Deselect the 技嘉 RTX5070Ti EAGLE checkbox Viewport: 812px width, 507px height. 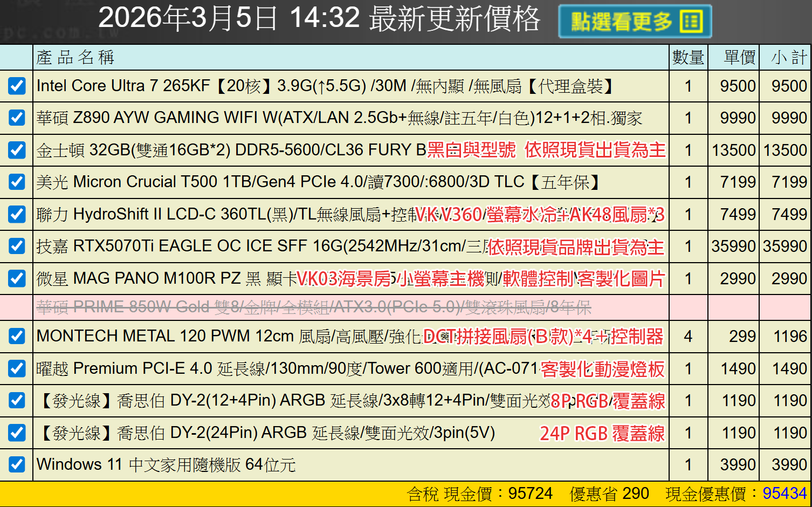point(17,246)
